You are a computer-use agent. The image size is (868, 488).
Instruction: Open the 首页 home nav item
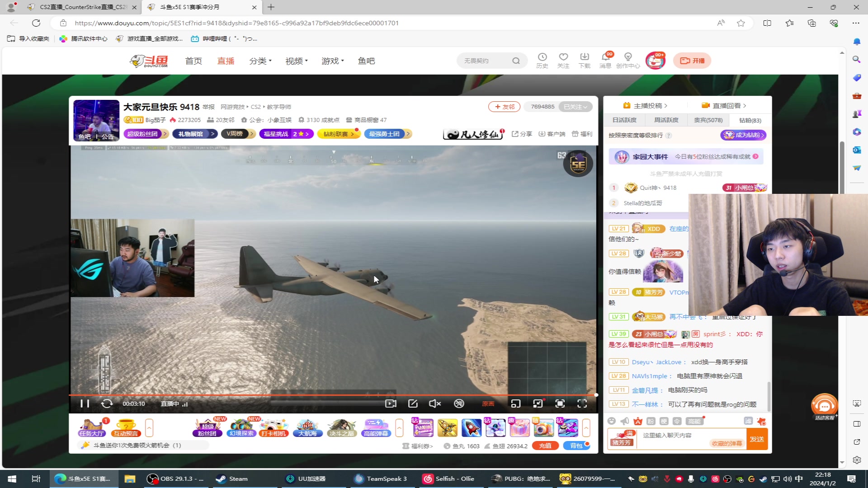click(193, 61)
